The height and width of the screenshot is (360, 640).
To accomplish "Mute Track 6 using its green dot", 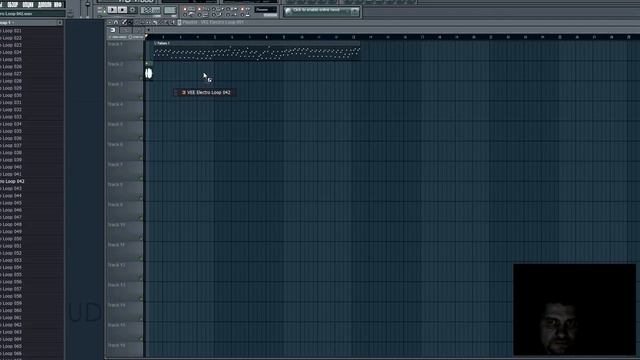I will pos(141,158).
